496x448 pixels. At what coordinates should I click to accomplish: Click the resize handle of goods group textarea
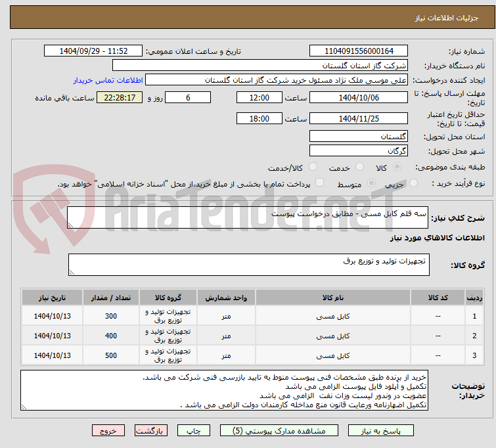[72, 272]
